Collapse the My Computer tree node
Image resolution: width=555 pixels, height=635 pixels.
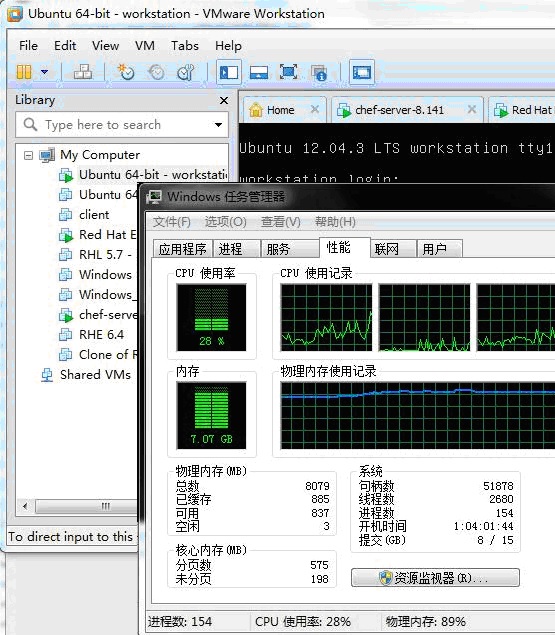click(28, 156)
